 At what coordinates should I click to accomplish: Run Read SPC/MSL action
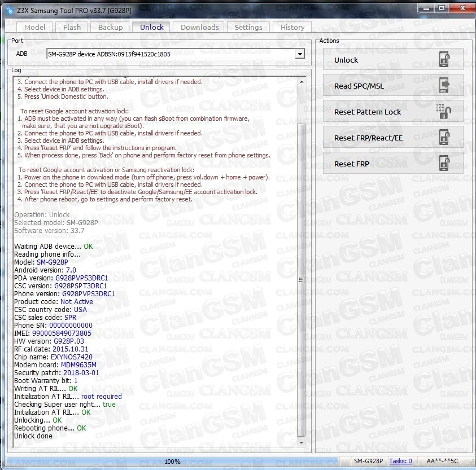[x=393, y=86]
